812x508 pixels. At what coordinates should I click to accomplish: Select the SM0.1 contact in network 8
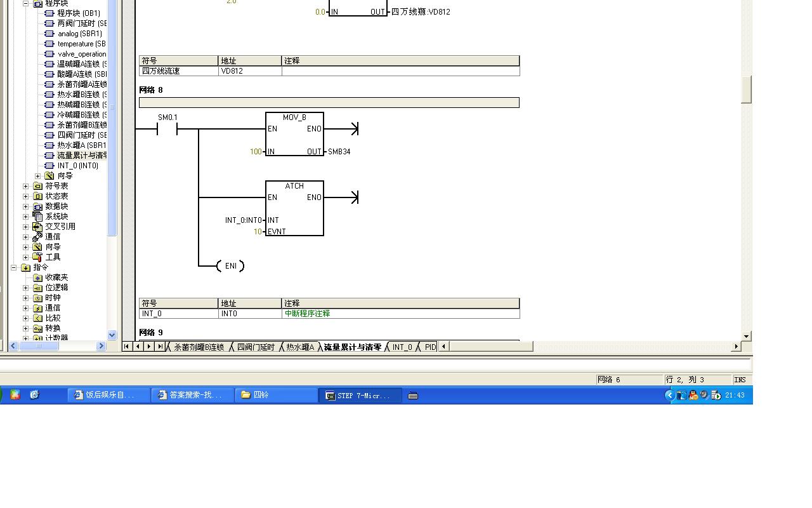pyautogui.click(x=167, y=130)
